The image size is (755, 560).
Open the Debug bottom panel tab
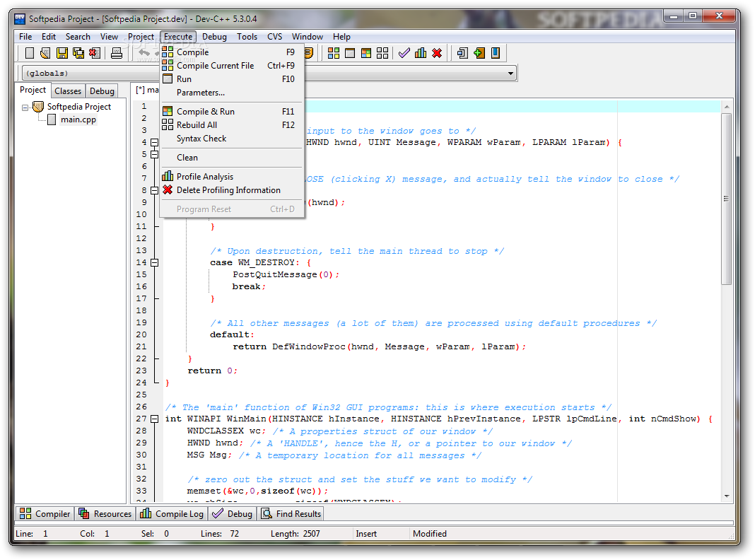(x=232, y=514)
